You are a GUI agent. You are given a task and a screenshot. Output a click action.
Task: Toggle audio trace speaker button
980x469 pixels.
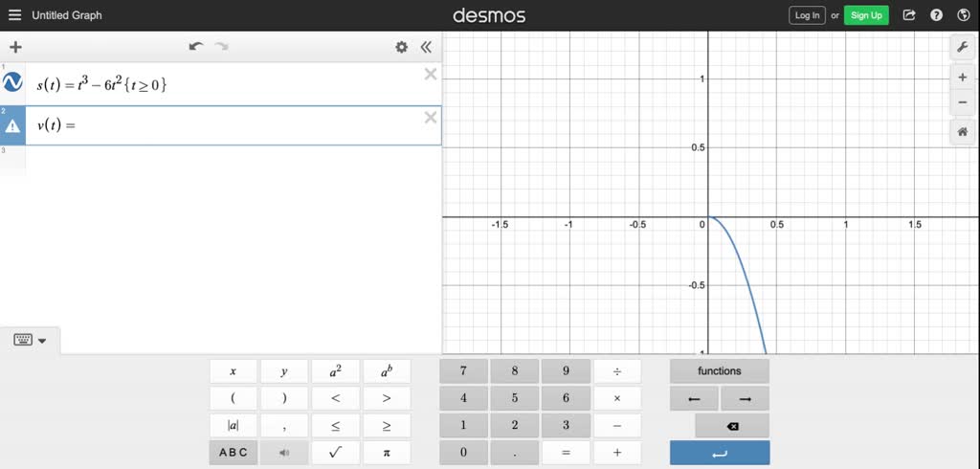[x=283, y=453]
